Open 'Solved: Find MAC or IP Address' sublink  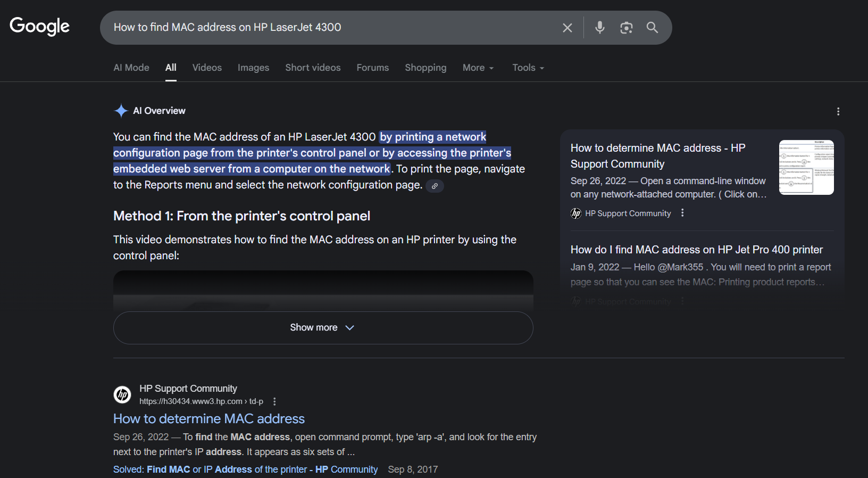(x=245, y=469)
